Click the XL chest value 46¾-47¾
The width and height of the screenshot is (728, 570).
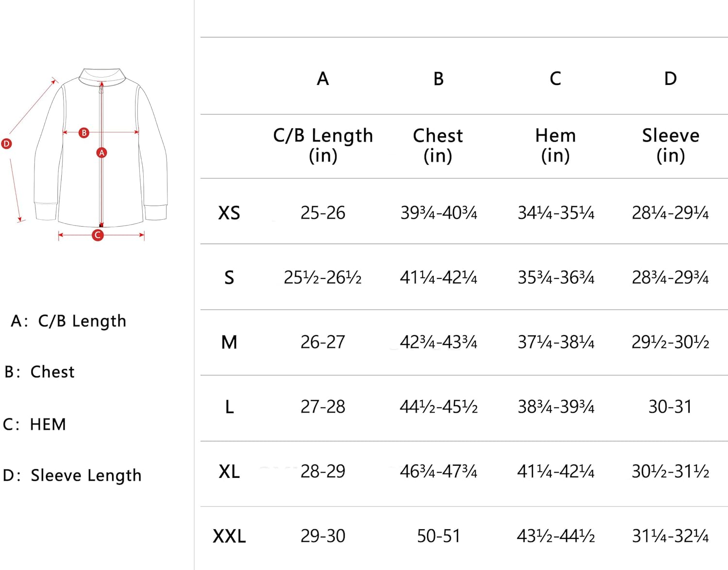(x=438, y=472)
